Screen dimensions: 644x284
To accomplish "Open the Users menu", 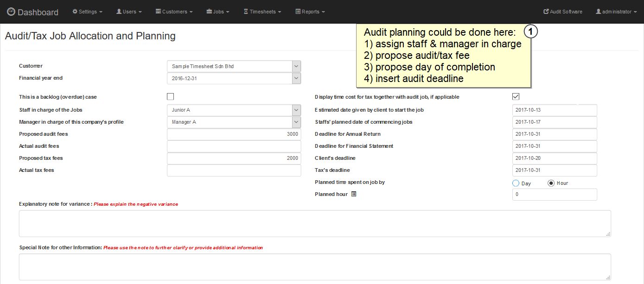I will tap(129, 12).
